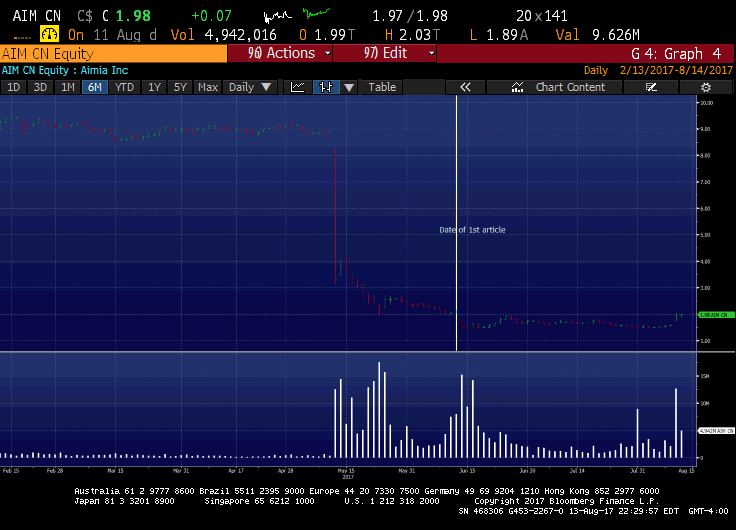This screenshot has height=530, width=736.
Task: Click the +0.07 price change
Action: click(x=211, y=16)
